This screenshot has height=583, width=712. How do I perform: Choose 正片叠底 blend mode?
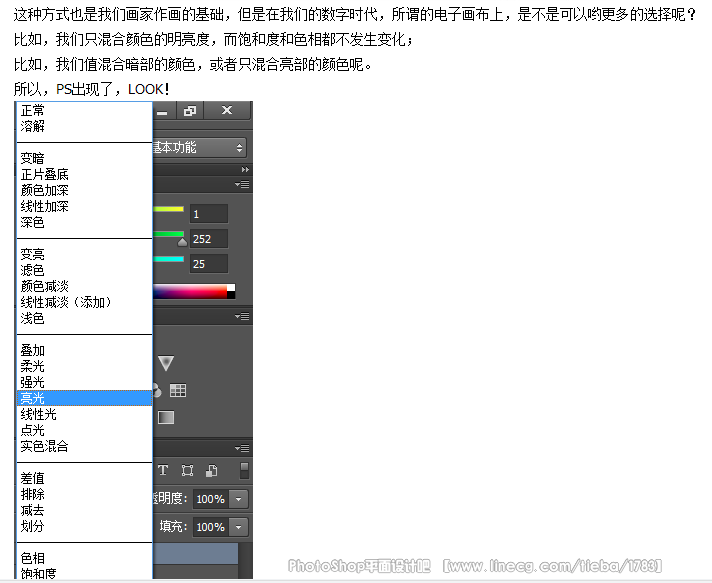(x=84, y=174)
